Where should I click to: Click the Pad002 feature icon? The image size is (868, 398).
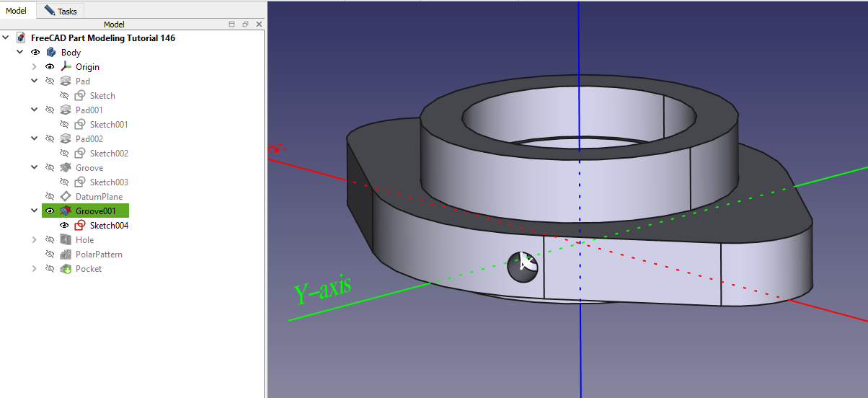click(66, 139)
